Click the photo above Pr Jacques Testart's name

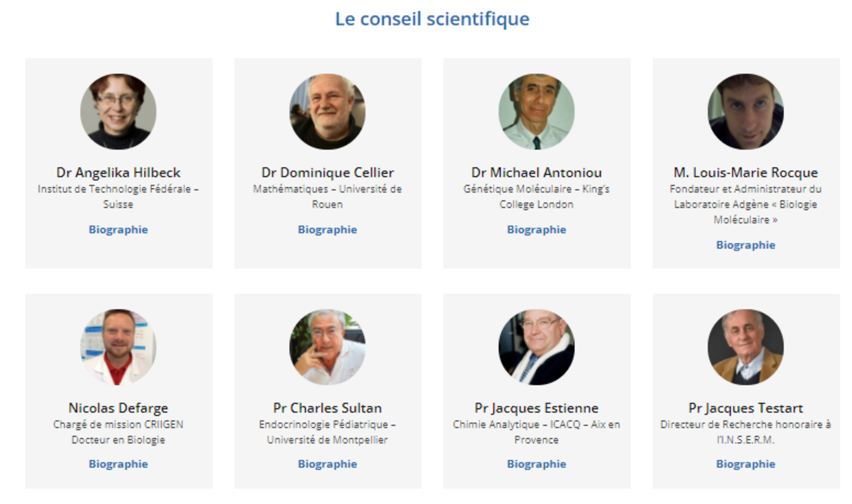point(745,347)
